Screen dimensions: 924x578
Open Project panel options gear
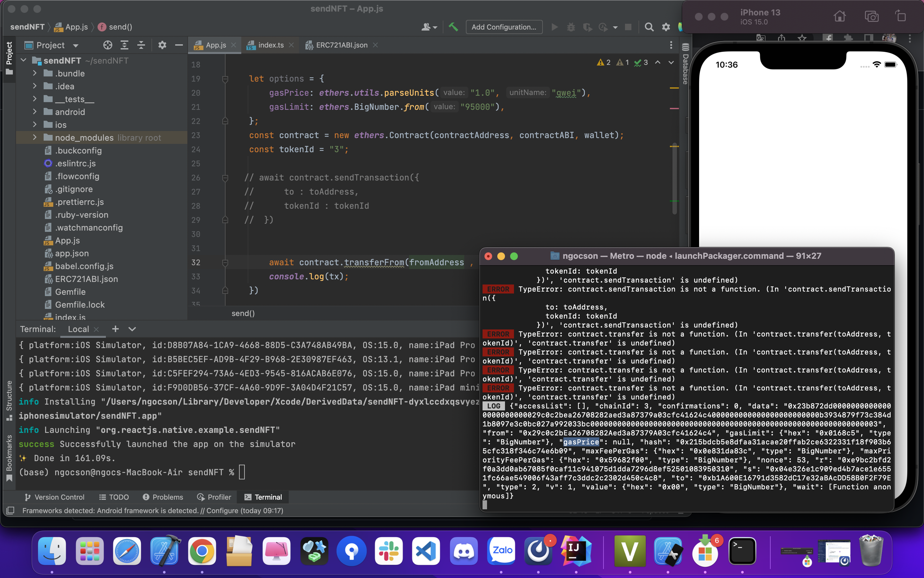[162, 45]
